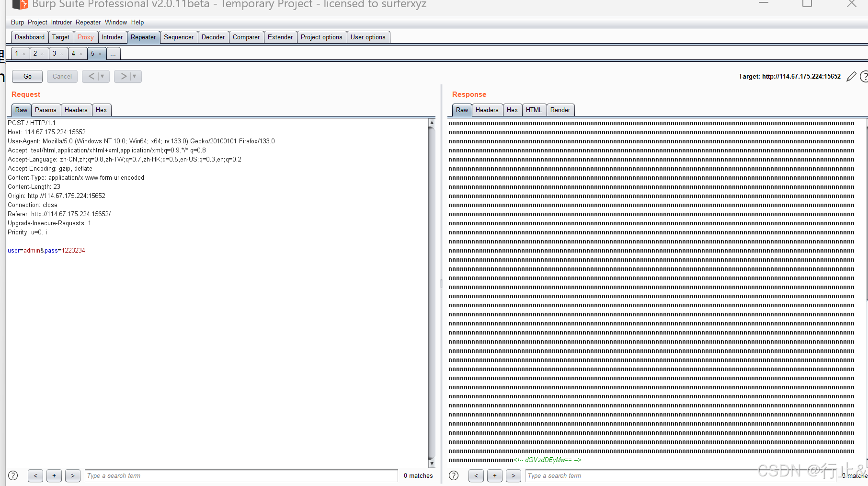The height and width of the screenshot is (486, 868).
Task: Select the request Headers tab
Action: 76,110
